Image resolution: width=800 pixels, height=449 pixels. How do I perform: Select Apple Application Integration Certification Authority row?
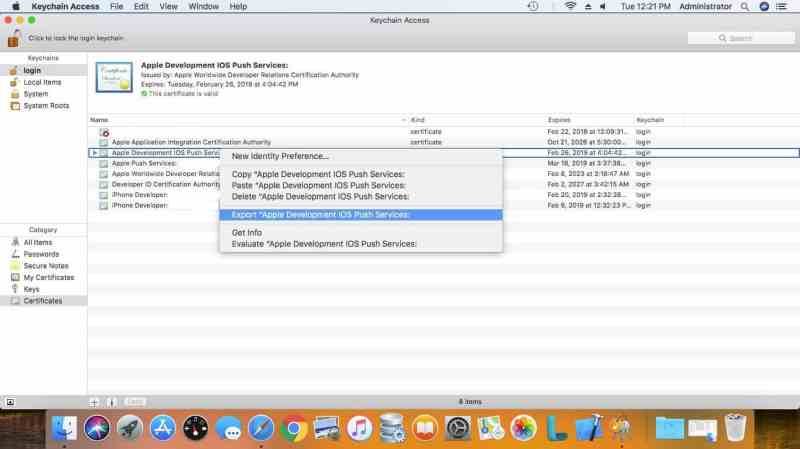pyautogui.click(x=443, y=142)
